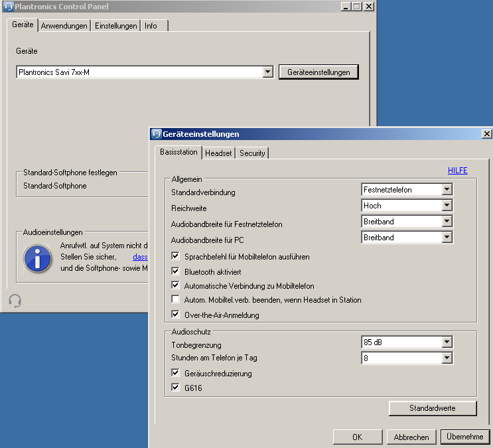Open Stunden am Telefon je Tag dropdown
493x448 pixels.
407,358
